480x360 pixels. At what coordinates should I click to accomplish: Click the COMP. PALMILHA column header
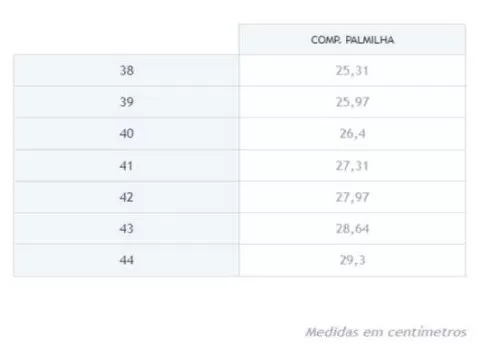(352, 40)
